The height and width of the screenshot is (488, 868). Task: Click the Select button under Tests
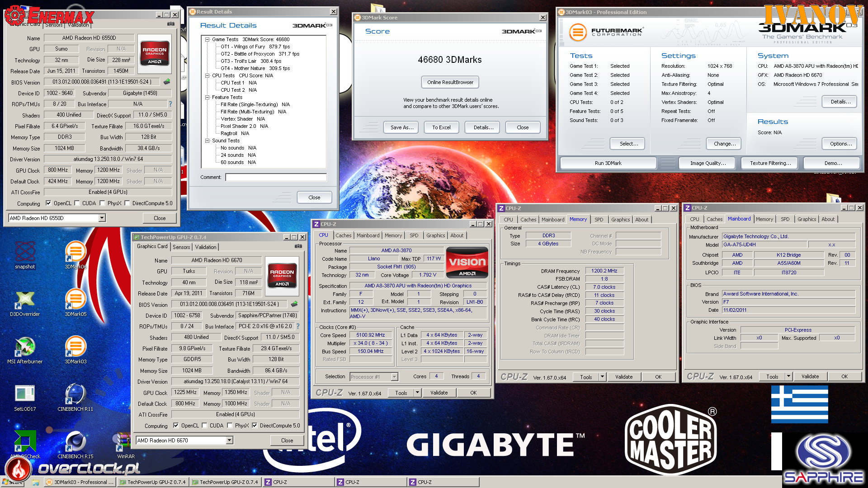tap(628, 144)
